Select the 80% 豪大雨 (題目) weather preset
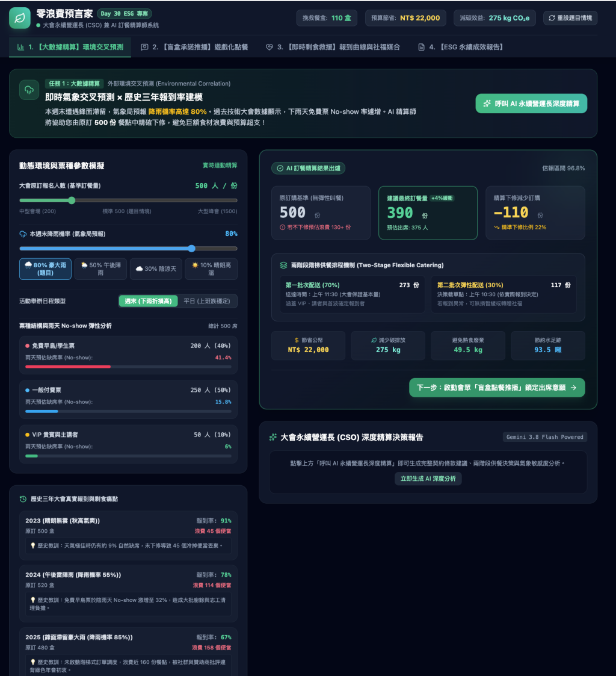 pos(45,269)
